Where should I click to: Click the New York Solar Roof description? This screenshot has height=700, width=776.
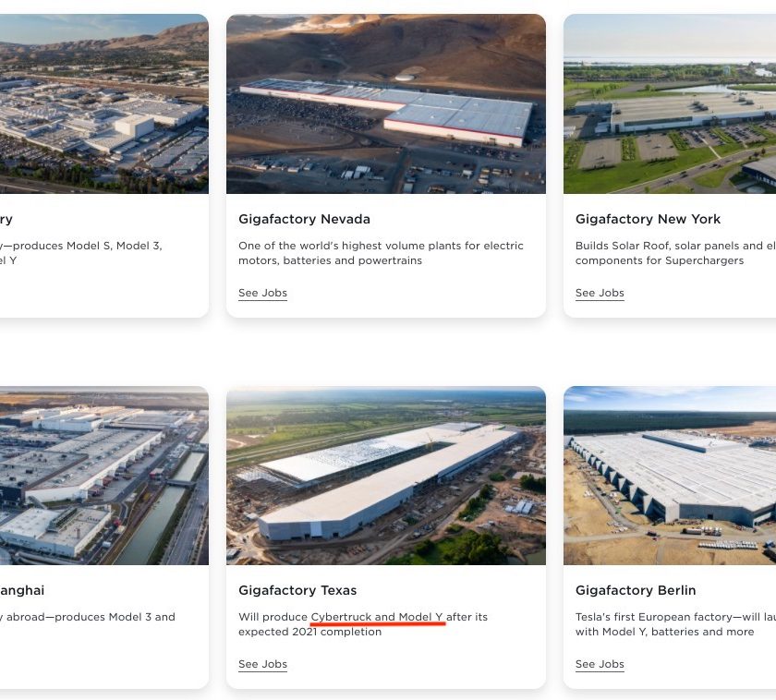(x=675, y=253)
